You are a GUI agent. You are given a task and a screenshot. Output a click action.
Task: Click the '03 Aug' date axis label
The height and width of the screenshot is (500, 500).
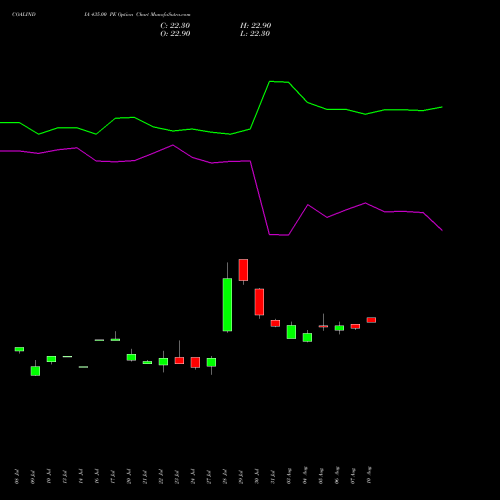pos(289,476)
